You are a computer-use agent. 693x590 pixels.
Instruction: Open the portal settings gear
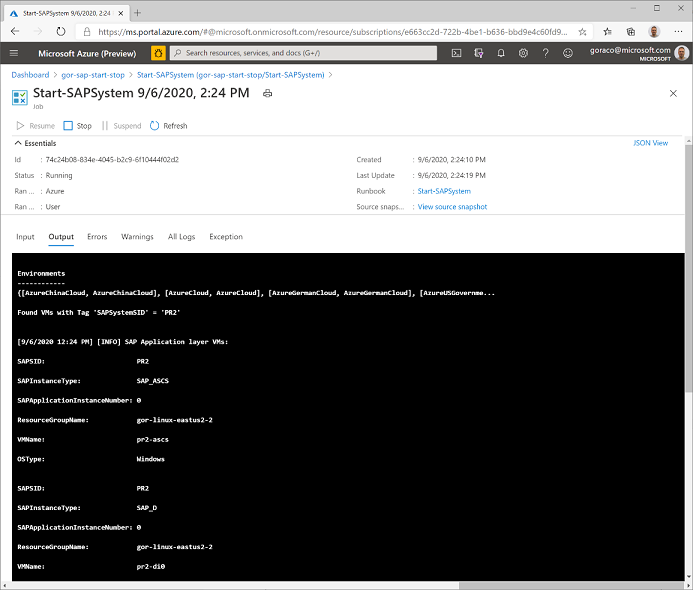pyautogui.click(x=523, y=53)
